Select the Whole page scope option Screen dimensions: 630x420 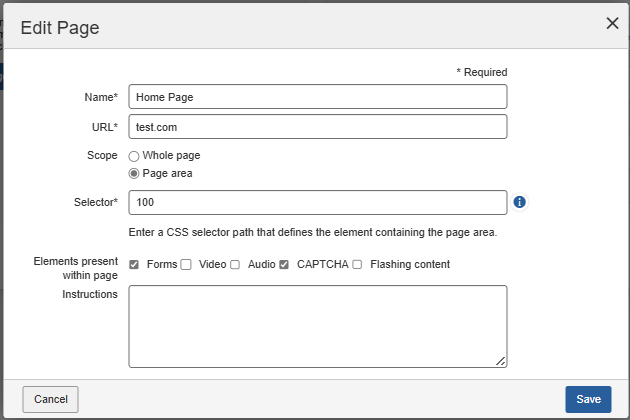134,156
